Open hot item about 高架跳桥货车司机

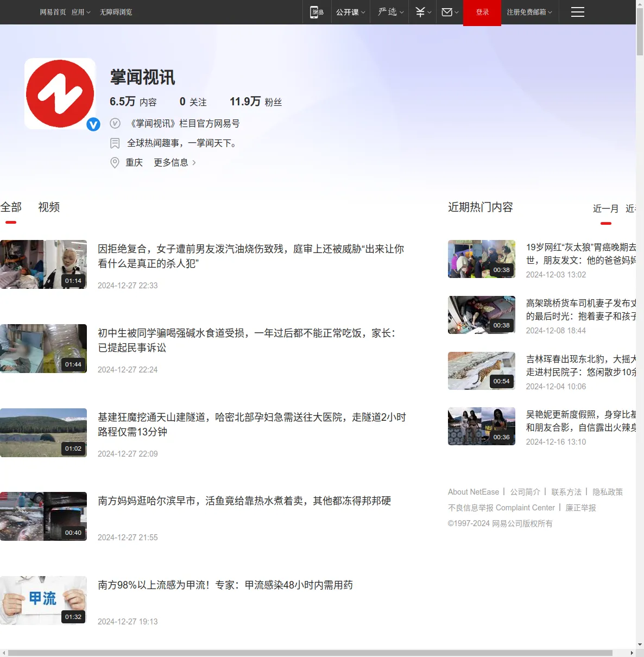(x=581, y=309)
